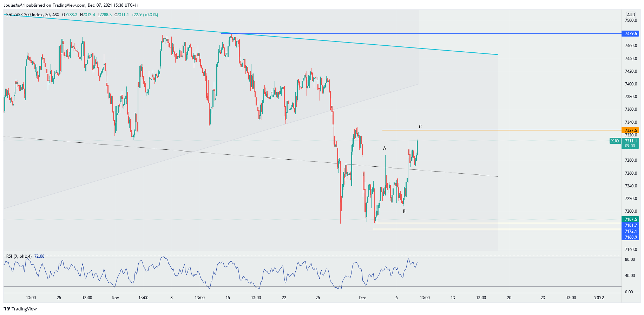Click the blue horizontal line at 7181.7
Image resolution: width=644 pixels, height=315 pixels.
(x=499, y=223)
